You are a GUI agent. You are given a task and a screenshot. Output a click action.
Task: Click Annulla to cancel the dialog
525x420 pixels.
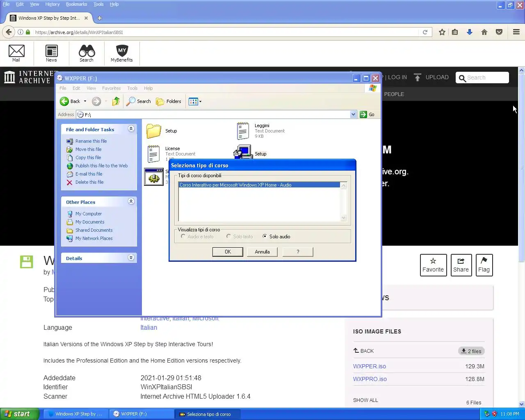[262, 252]
